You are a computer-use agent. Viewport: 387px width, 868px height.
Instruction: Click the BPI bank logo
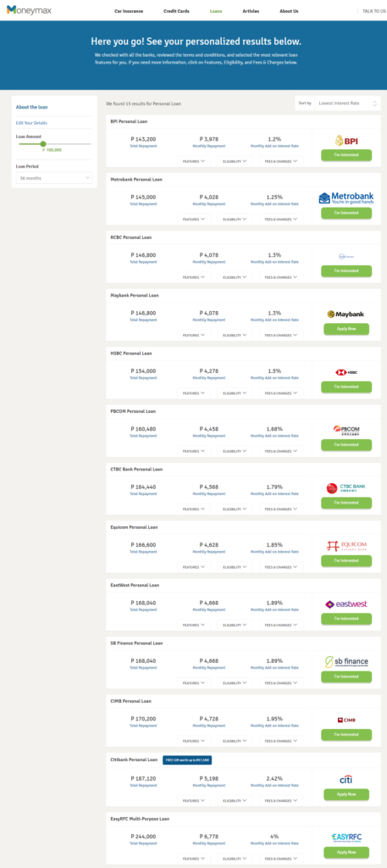(x=346, y=141)
